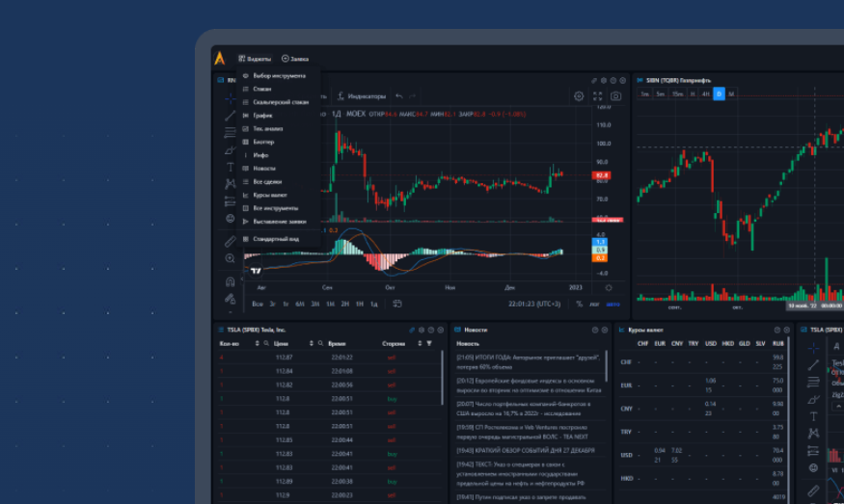Screen dimensions: 844x504
Task: Open chart settings gear icon
Action: tap(579, 96)
